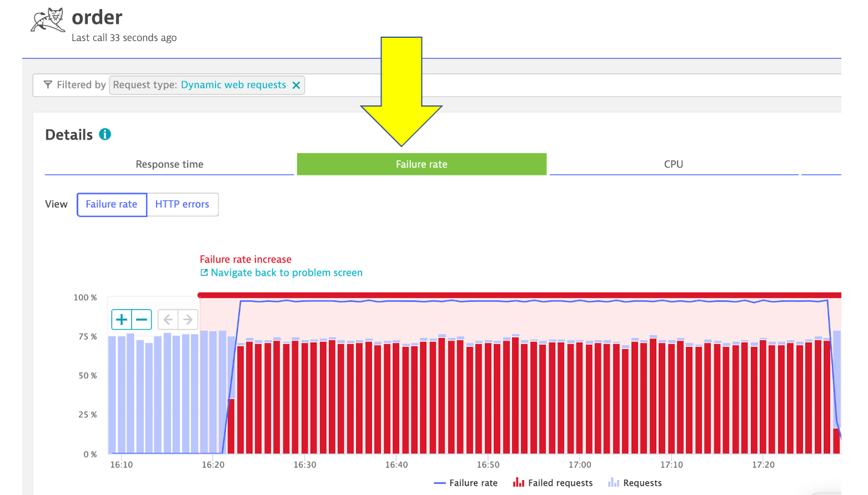Navigate back to problem screen link
The width and height of the screenshot is (868, 495).
287,273
